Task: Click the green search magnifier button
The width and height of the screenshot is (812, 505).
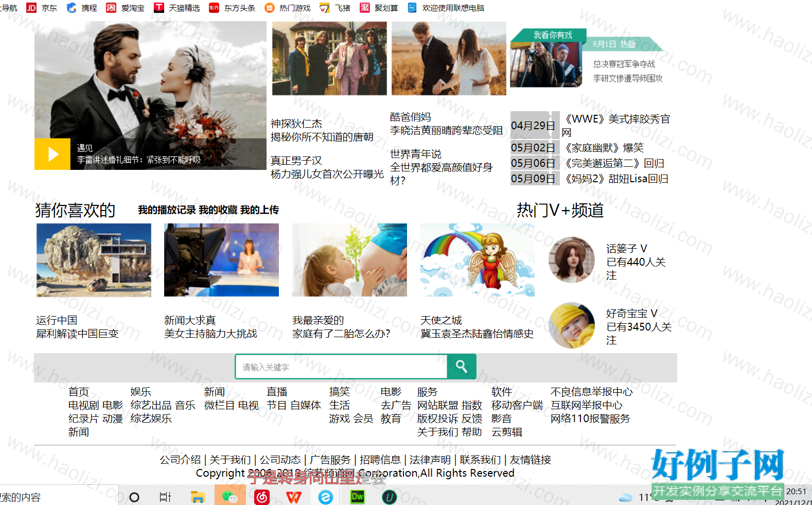Action: click(462, 367)
